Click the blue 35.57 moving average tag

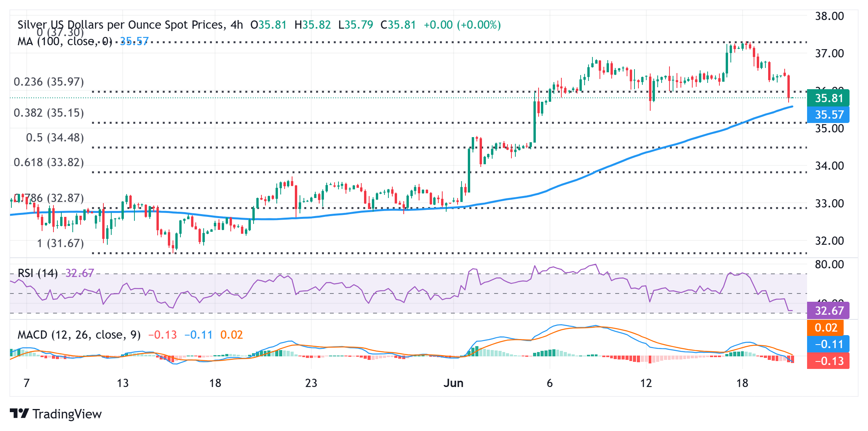click(828, 115)
